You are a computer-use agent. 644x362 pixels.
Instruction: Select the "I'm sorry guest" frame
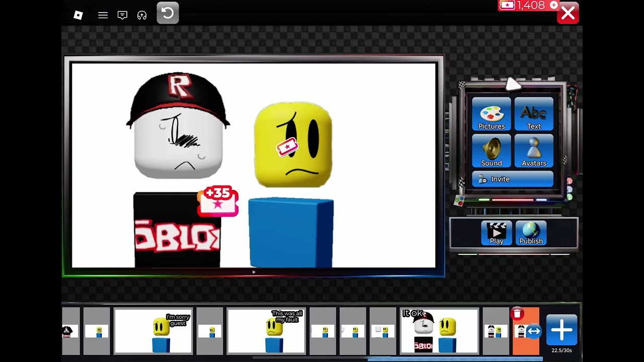pos(153,331)
